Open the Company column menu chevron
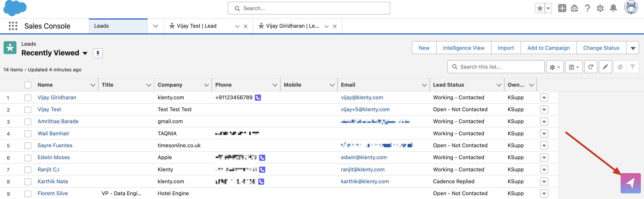This screenshot has width=644, height=199. [206, 85]
